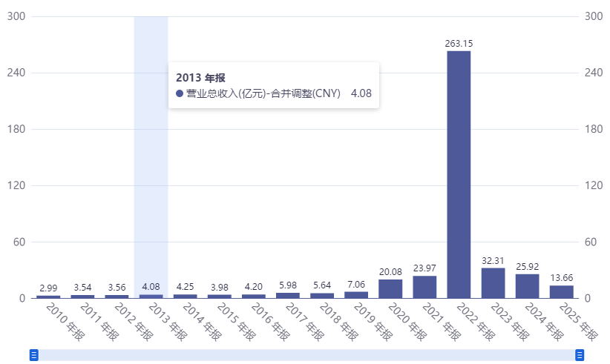Click the 2017 bar valued 5.98
Screen dimensions: 610x364
pos(287,296)
